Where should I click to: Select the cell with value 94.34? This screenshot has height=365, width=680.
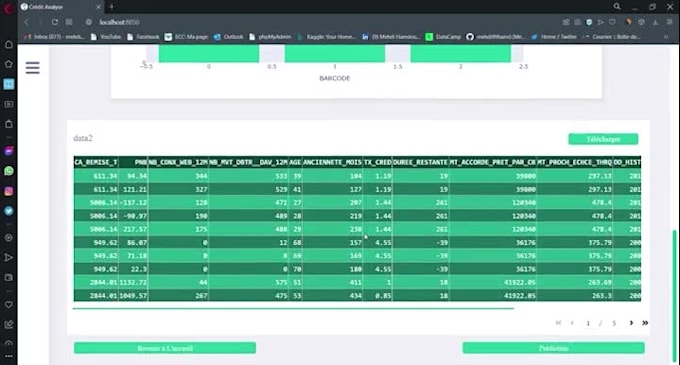point(133,176)
